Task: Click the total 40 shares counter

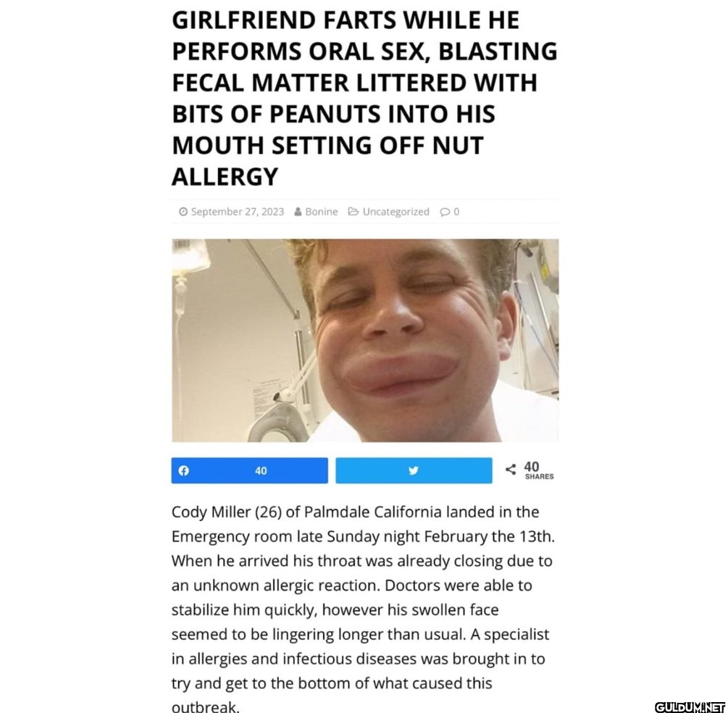Action: click(x=532, y=467)
